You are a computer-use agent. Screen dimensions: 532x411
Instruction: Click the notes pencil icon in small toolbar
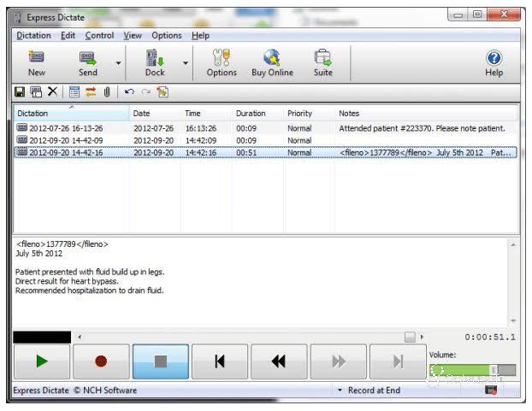coord(163,91)
